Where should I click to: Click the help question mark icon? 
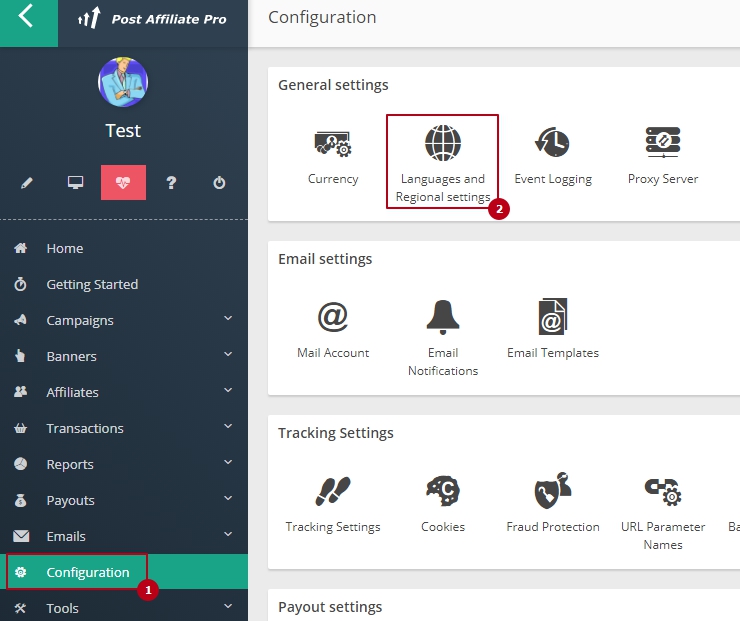tap(171, 183)
